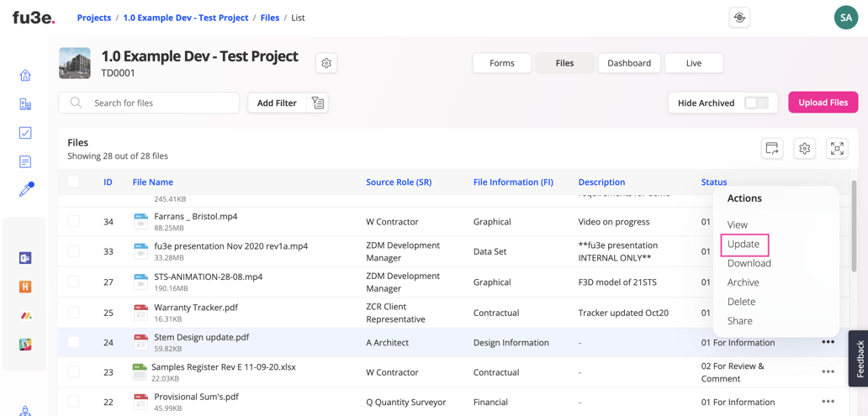Open the files table settings gear
Viewport: 868px width, 416px height.
805,149
